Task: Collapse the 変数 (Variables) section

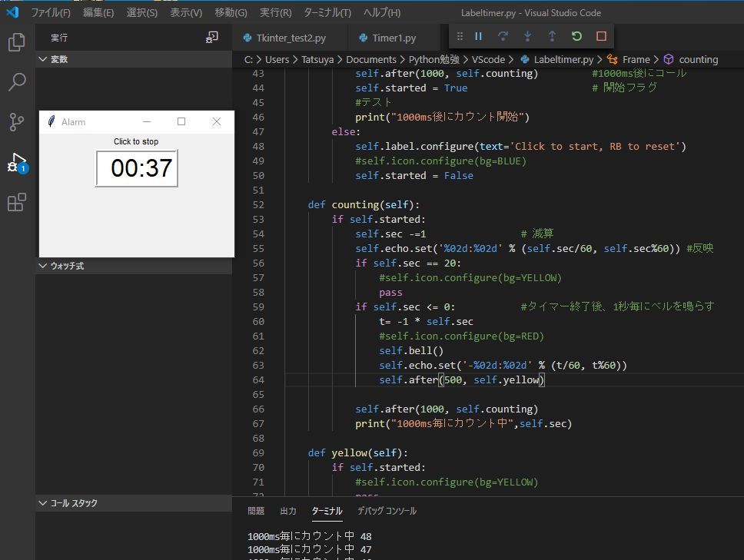Action: (133, 59)
